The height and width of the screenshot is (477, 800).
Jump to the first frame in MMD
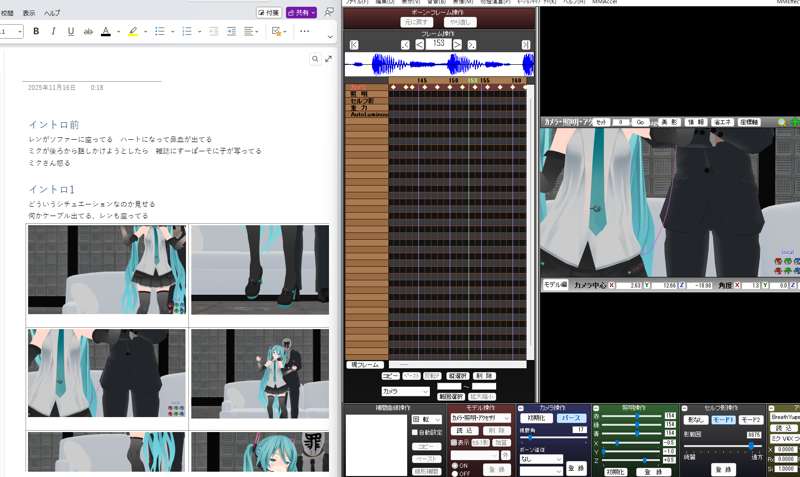click(354, 45)
